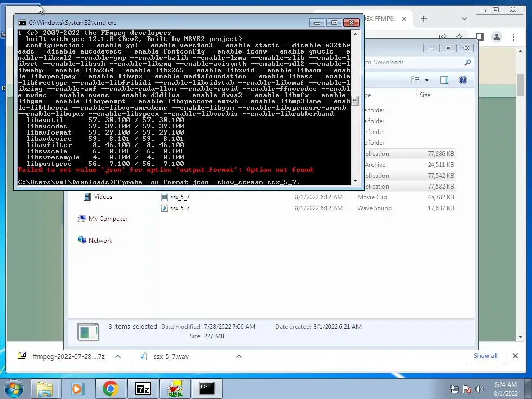Click the network tray icon
Image resolution: width=532 pixels, height=399 pixels.
coord(454,389)
